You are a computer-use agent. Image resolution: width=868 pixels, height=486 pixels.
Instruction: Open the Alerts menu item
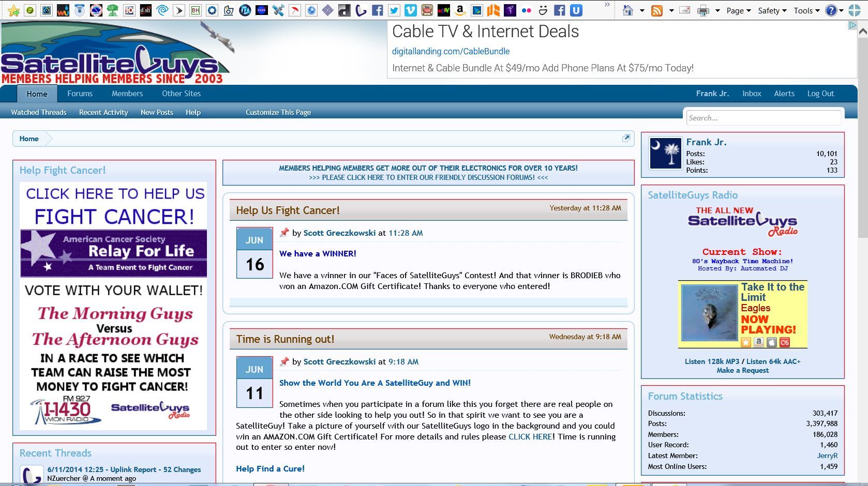click(784, 94)
